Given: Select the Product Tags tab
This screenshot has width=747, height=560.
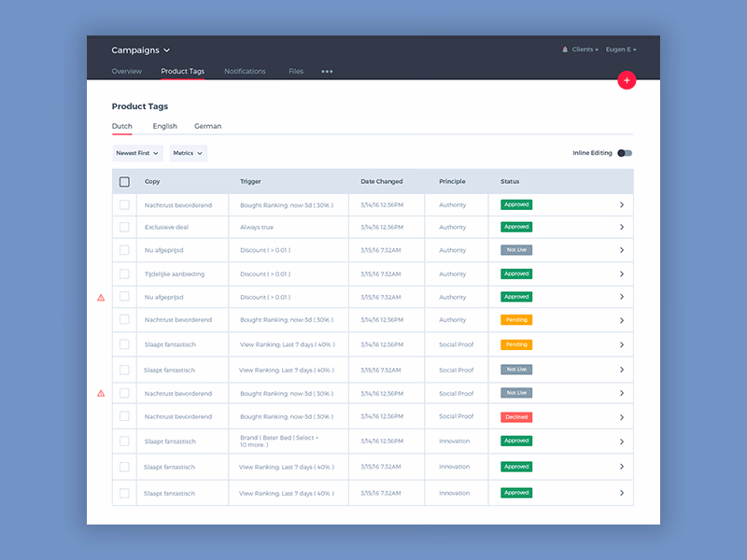Looking at the screenshot, I should 182,72.
